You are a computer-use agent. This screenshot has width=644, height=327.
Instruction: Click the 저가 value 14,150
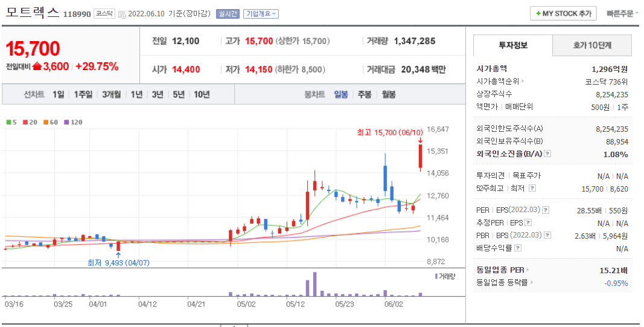(x=259, y=70)
